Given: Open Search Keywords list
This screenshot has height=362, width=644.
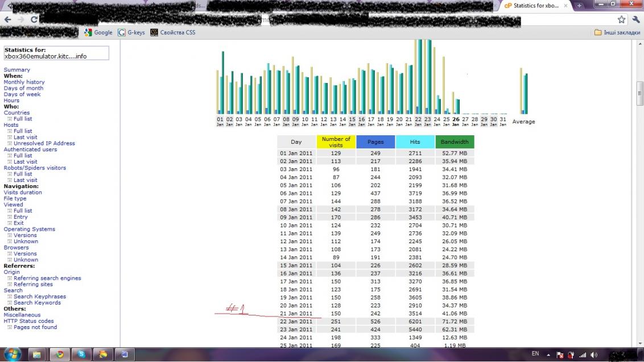Looking at the screenshot, I should coord(37,303).
